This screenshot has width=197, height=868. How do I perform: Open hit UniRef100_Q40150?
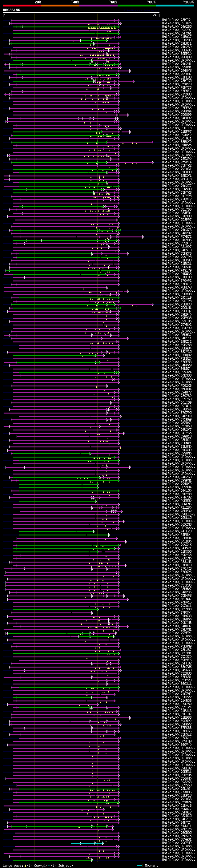(x=177, y=491)
